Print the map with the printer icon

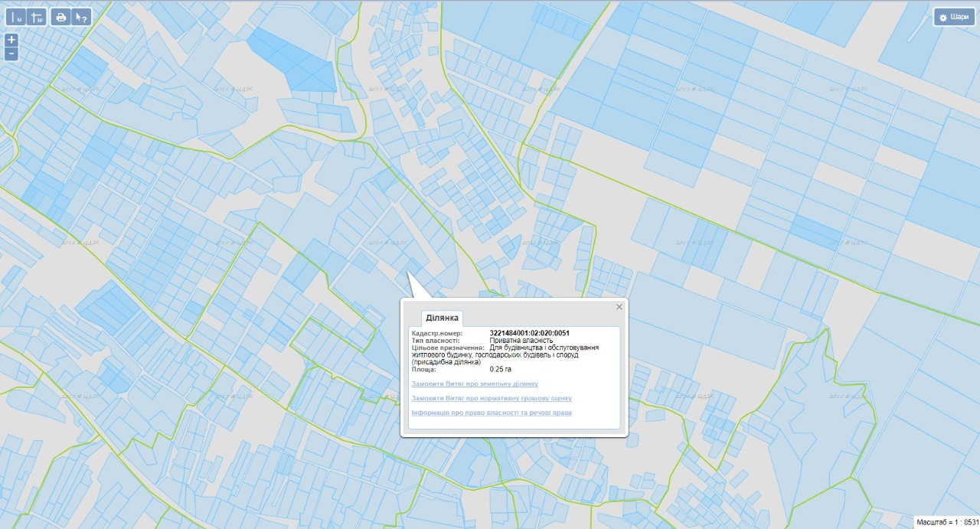[61, 17]
